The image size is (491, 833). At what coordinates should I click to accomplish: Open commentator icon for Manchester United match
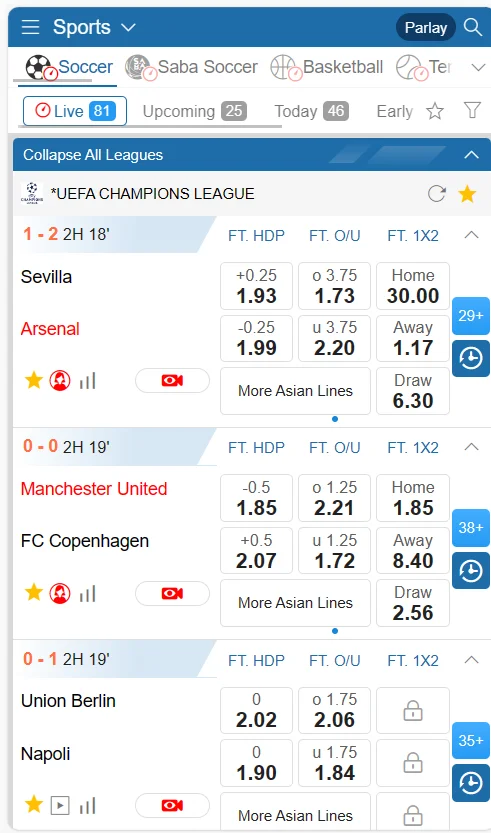(x=60, y=593)
